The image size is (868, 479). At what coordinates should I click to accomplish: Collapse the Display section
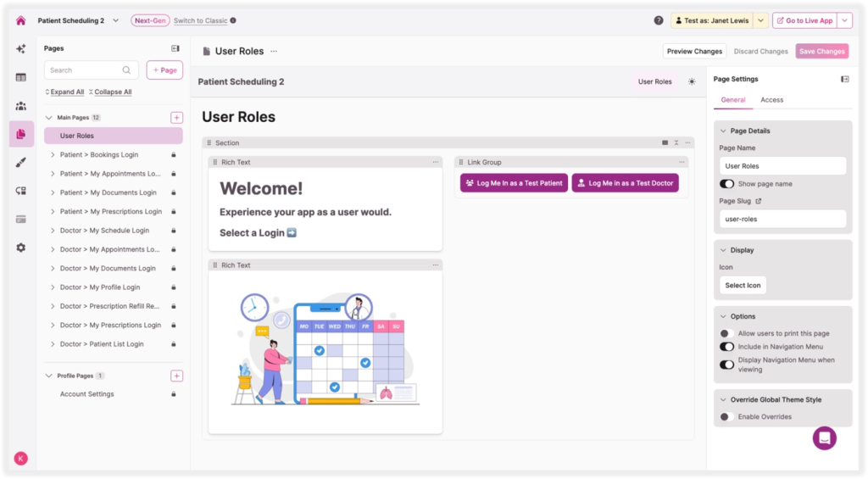pos(723,250)
